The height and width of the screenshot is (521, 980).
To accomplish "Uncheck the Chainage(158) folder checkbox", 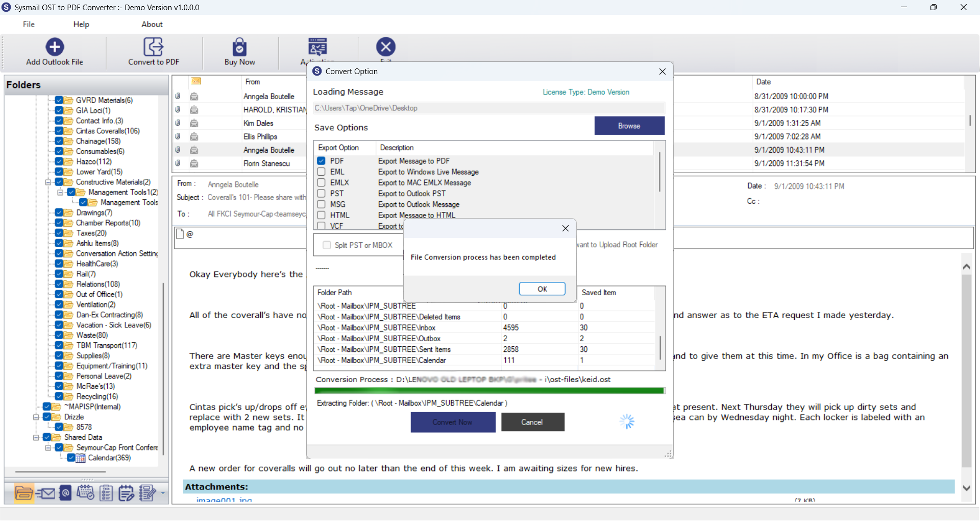I will [59, 141].
